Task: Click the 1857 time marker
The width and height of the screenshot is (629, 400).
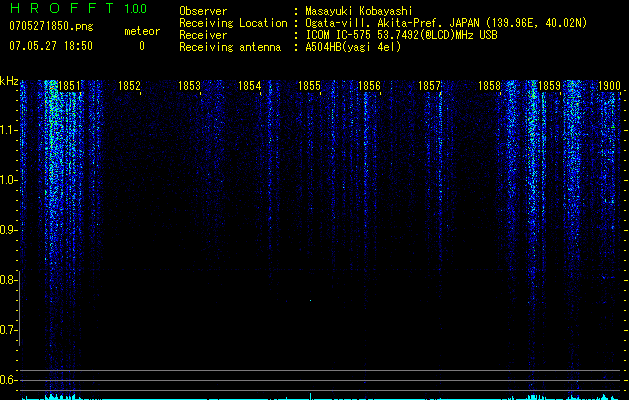Action: click(x=429, y=86)
